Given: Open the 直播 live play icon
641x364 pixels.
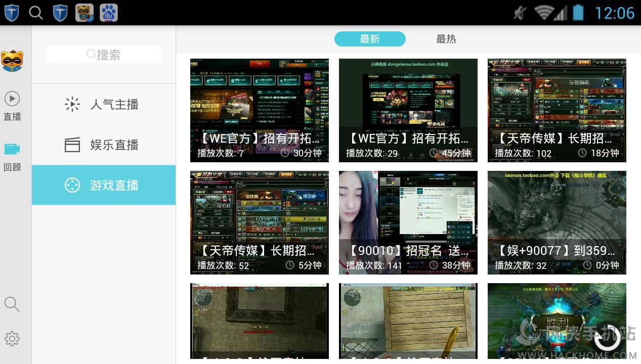Looking at the screenshot, I should pos(12,98).
